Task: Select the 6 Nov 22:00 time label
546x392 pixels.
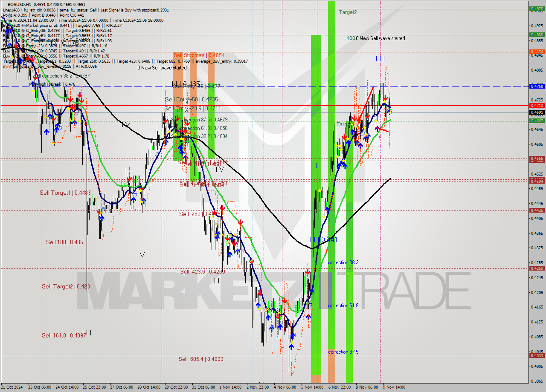Action: click(x=340, y=387)
